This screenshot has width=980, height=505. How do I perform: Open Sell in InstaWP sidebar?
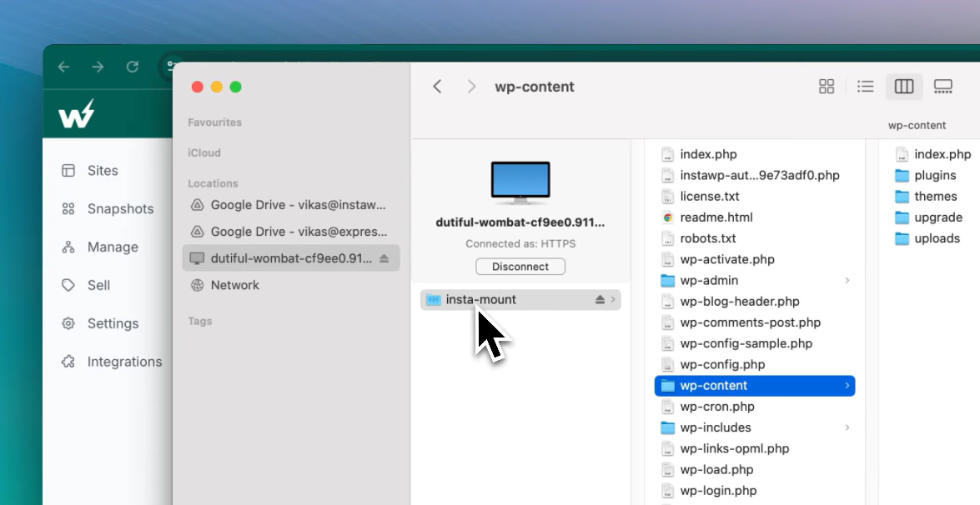[86, 285]
